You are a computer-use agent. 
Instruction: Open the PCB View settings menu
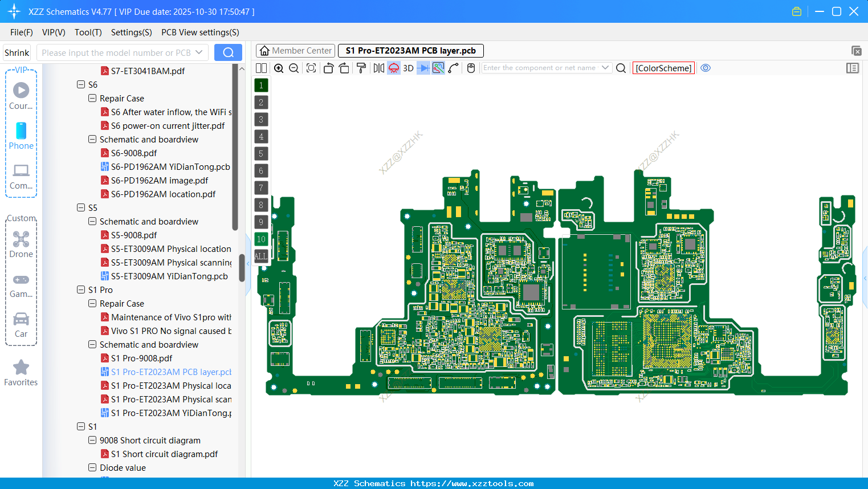[x=199, y=32]
